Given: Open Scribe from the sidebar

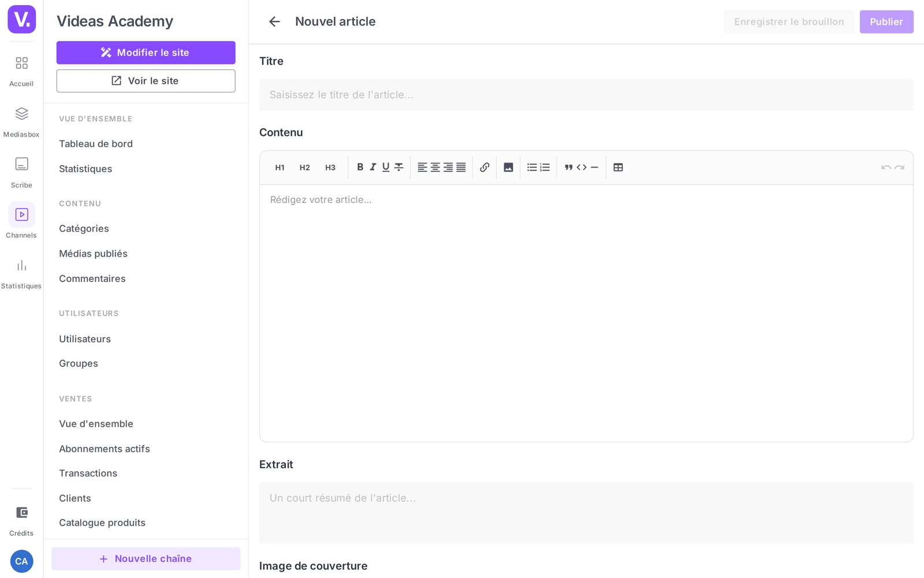Looking at the screenshot, I should [21, 172].
